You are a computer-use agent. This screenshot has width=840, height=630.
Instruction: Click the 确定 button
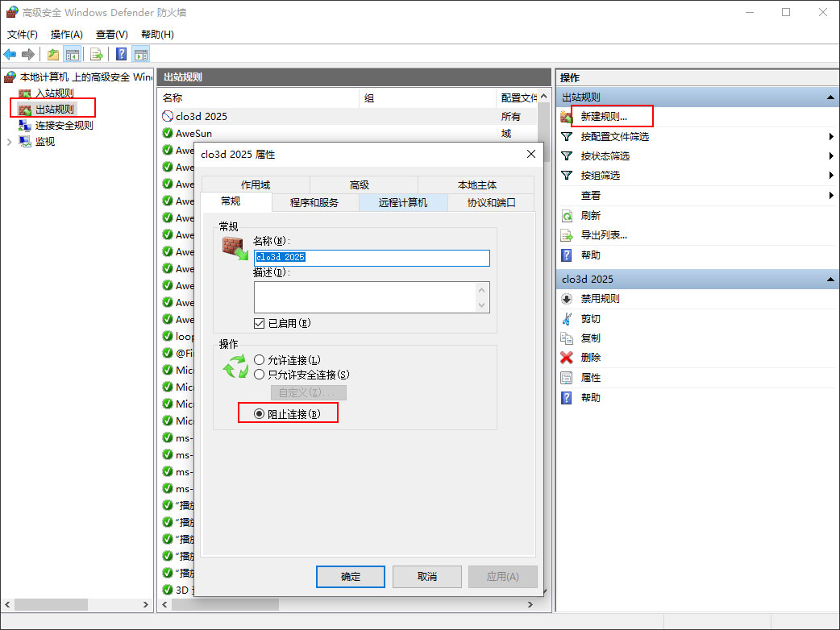tap(351, 577)
